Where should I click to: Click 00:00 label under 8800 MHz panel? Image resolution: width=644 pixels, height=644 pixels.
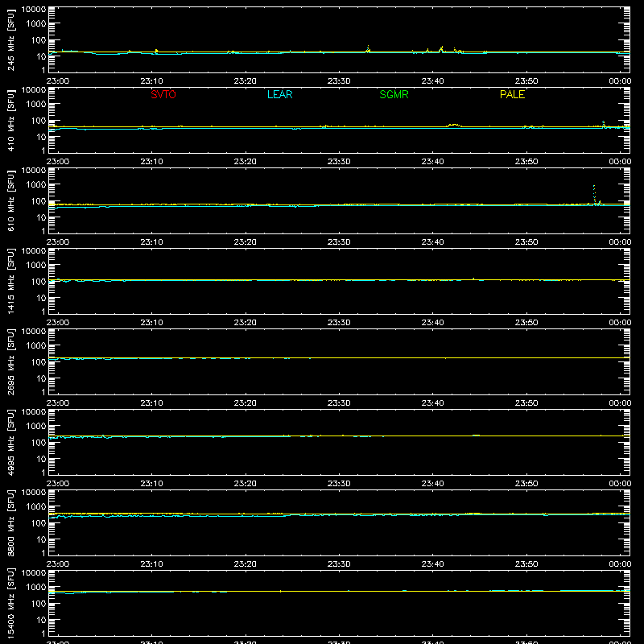[620, 564]
